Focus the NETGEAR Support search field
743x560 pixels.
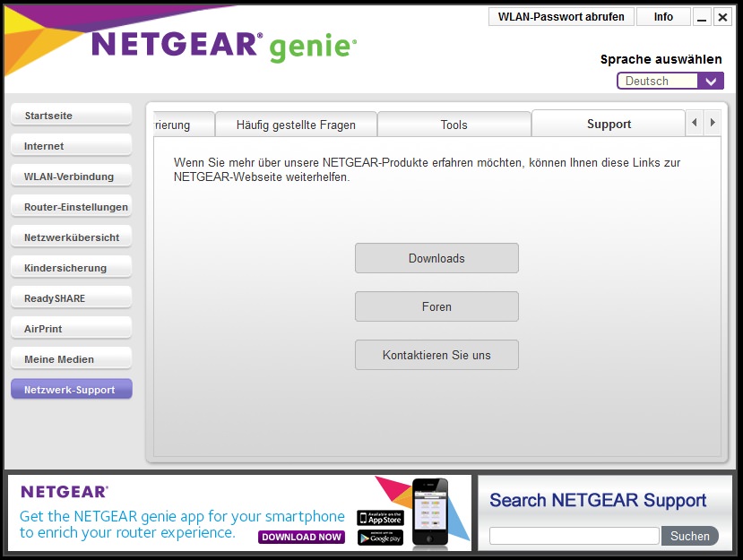574,536
